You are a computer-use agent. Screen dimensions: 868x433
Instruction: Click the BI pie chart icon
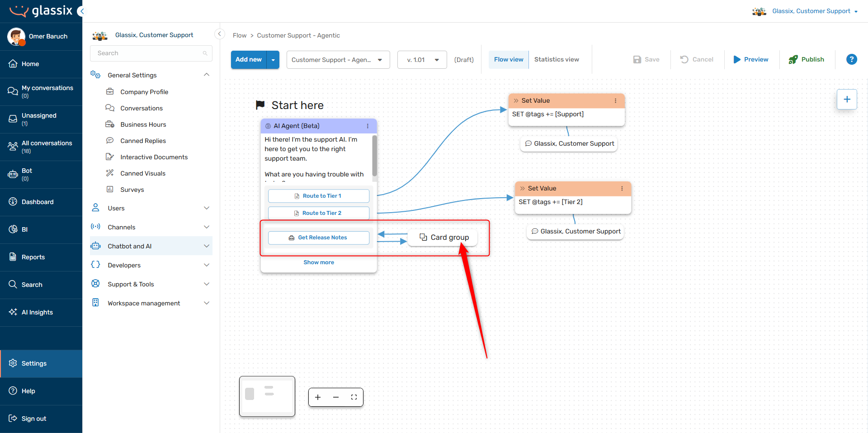pyautogui.click(x=13, y=229)
